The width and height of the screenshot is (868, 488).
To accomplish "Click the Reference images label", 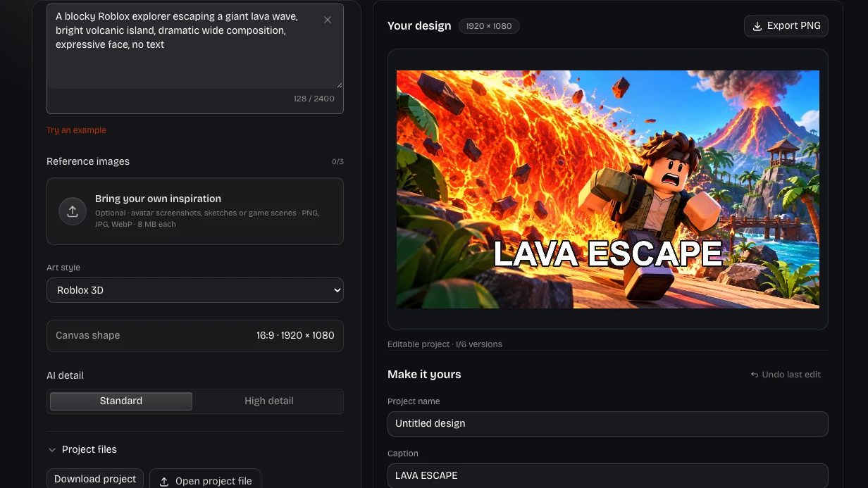I will coord(88,161).
